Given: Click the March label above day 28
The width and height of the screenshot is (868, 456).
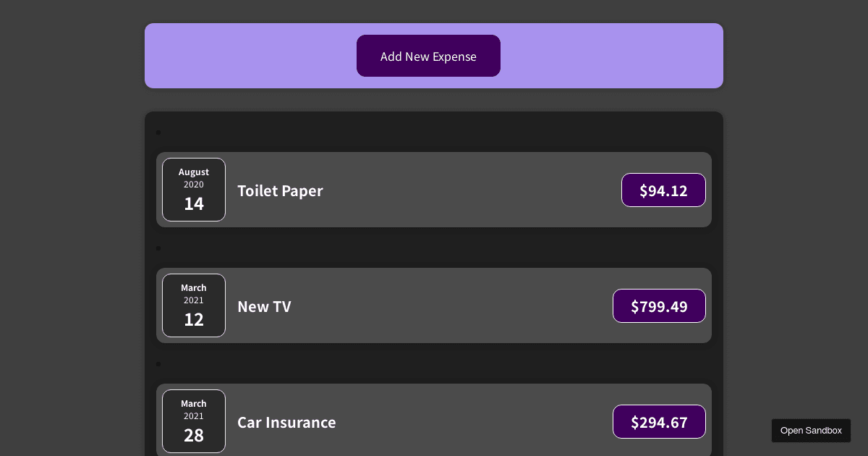Looking at the screenshot, I should click(194, 404).
